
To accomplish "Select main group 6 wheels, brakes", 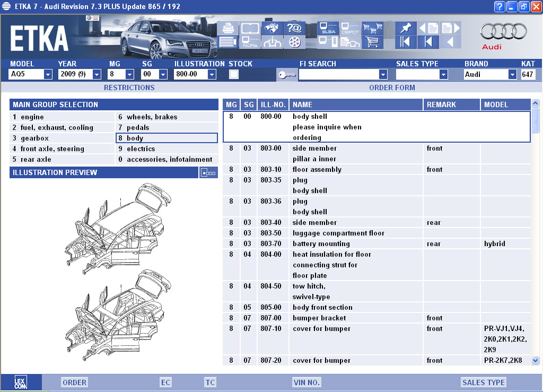I will click(x=167, y=117).
